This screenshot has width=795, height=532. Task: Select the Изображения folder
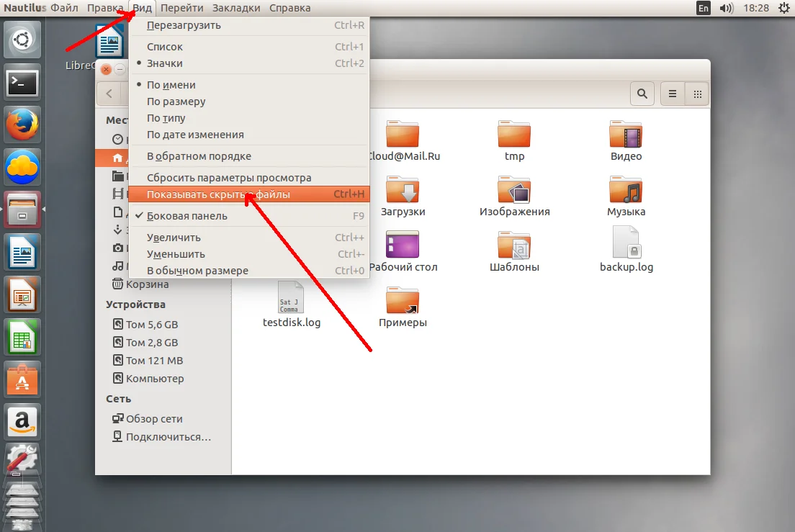coord(514,197)
